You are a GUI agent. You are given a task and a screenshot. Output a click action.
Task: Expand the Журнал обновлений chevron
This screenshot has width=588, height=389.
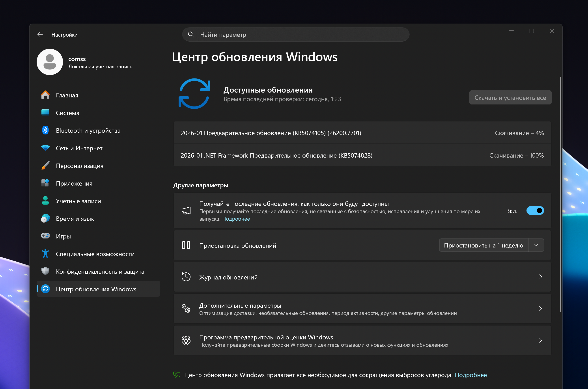point(540,277)
